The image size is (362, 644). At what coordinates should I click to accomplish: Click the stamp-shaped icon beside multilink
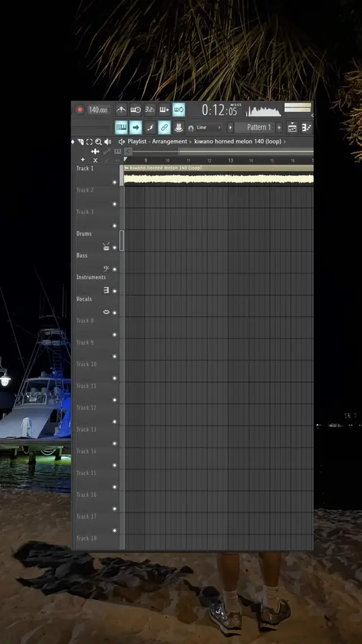coord(178,127)
